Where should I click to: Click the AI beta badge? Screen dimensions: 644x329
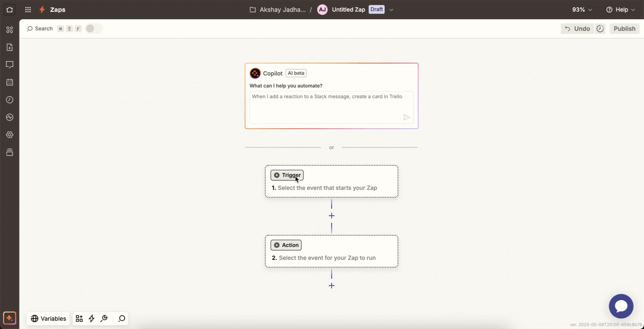296,73
